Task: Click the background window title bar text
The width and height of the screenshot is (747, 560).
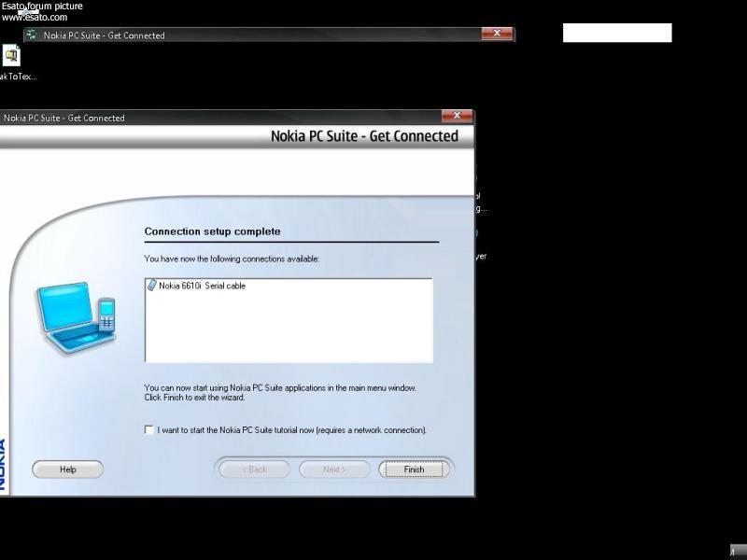Action: pyautogui.click(x=104, y=35)
